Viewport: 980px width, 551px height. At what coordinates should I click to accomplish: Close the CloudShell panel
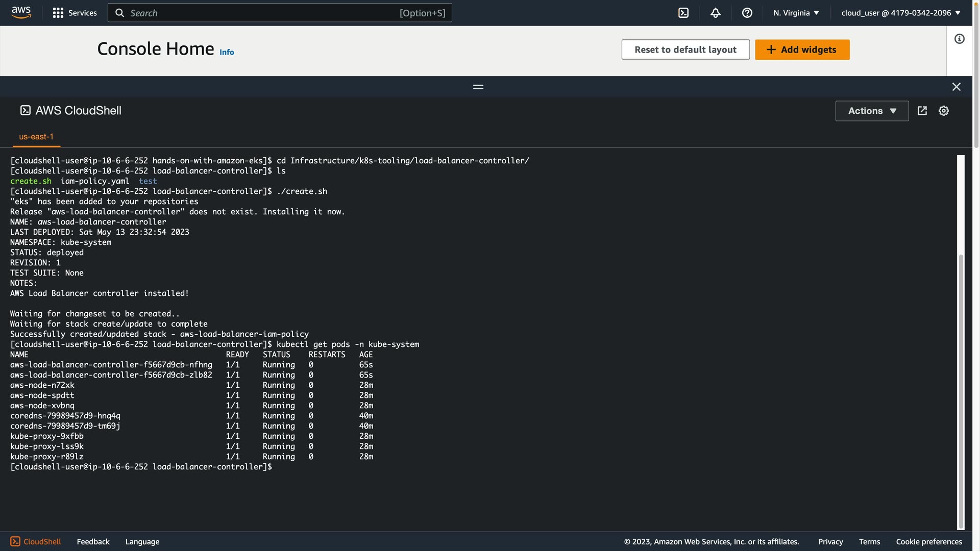point(956,87)
